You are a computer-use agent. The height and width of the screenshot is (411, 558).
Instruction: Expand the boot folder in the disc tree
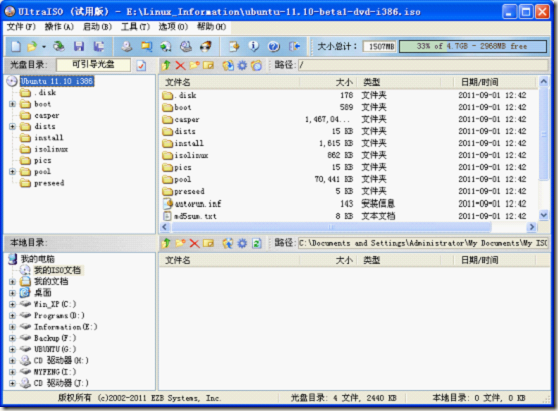pos(12,104)
